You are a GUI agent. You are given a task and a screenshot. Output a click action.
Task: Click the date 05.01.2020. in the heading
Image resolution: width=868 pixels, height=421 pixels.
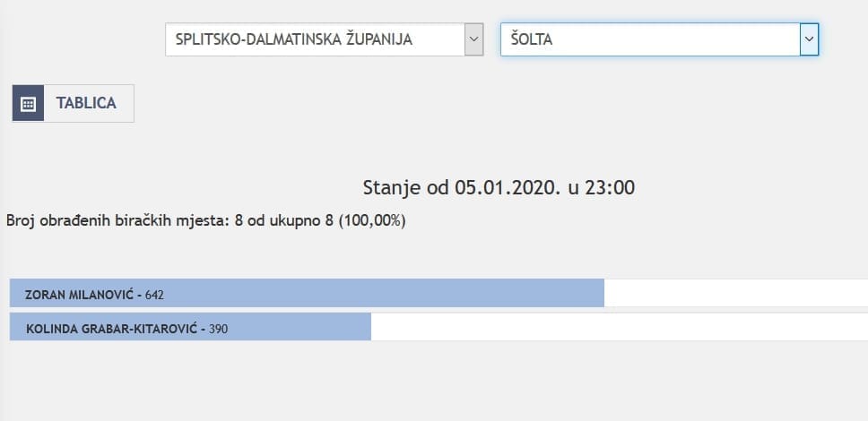(503, 187)
